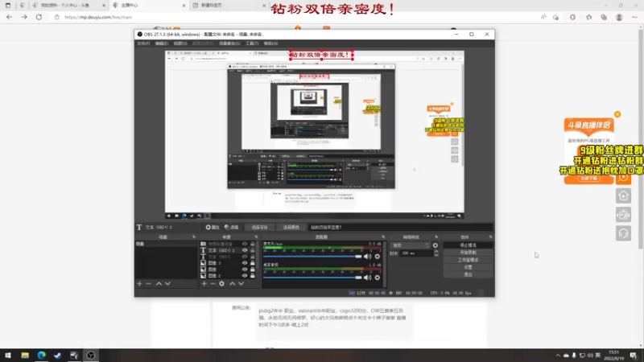Hide the 图像 3 source
This screenshot has width=644, height=362.
245,263
